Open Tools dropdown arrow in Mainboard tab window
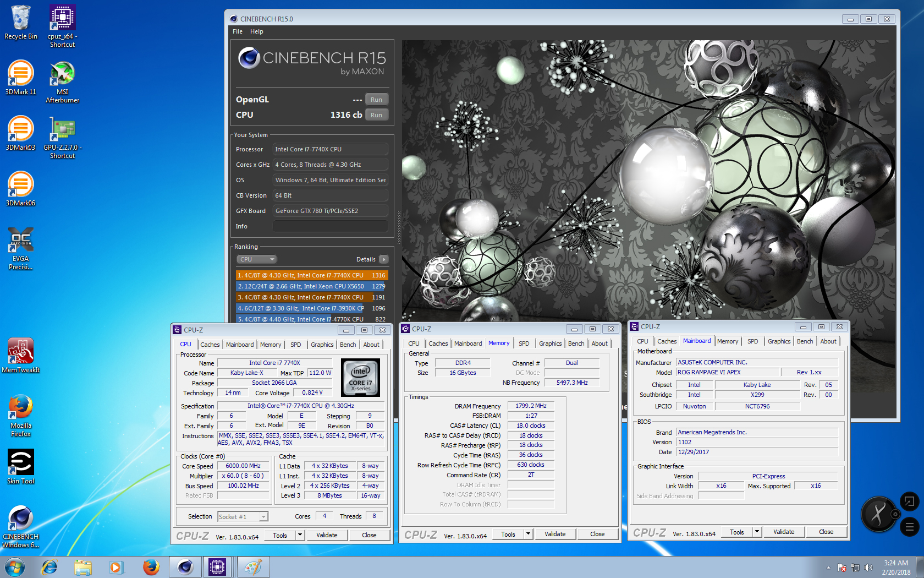The height and width of the screenshot is (578, 924). (757, 532)
